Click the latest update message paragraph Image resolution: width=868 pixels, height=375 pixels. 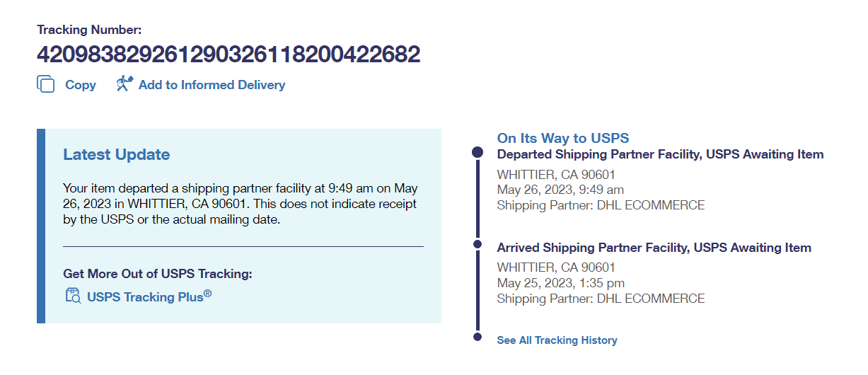pyautogui.click(x=240, y=204)
